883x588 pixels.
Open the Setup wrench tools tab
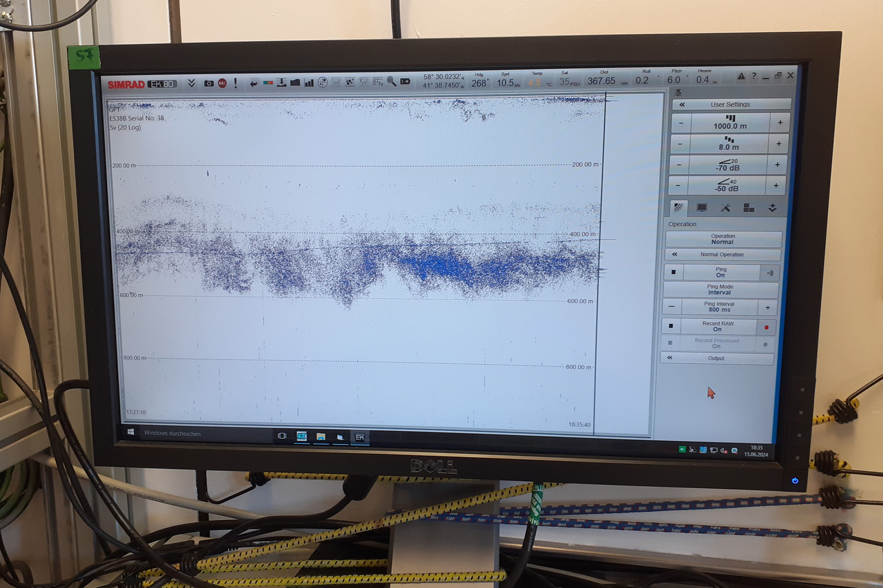pos(725,208)
